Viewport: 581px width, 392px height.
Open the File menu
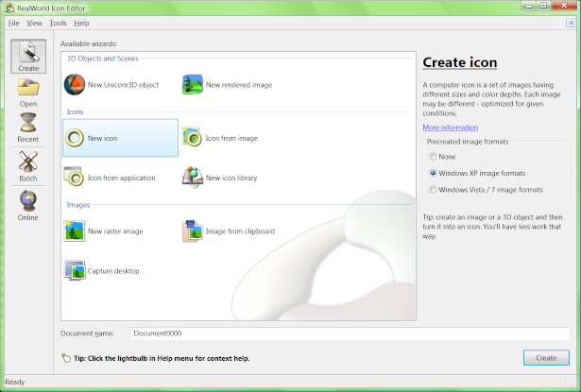(13, 23)
